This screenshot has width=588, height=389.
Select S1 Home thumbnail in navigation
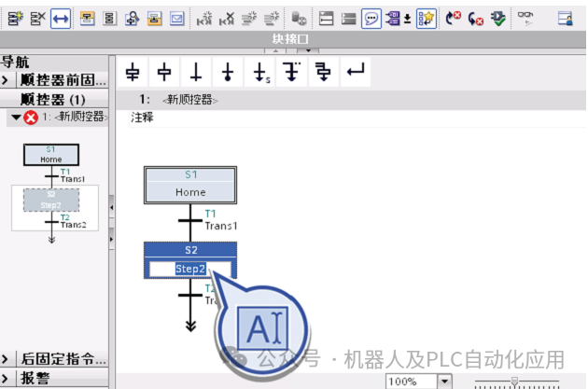coord(51,155)
